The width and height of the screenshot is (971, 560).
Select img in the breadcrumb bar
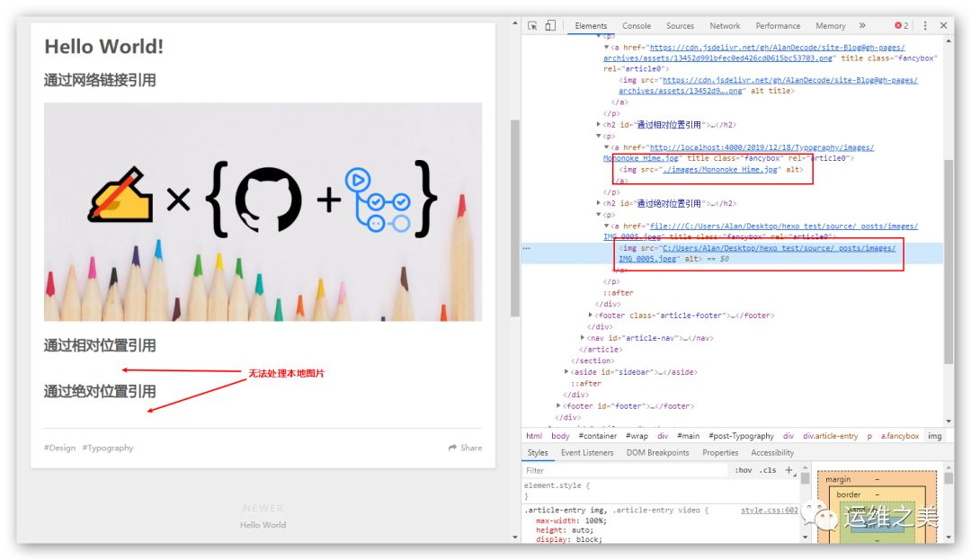point(934,436)
